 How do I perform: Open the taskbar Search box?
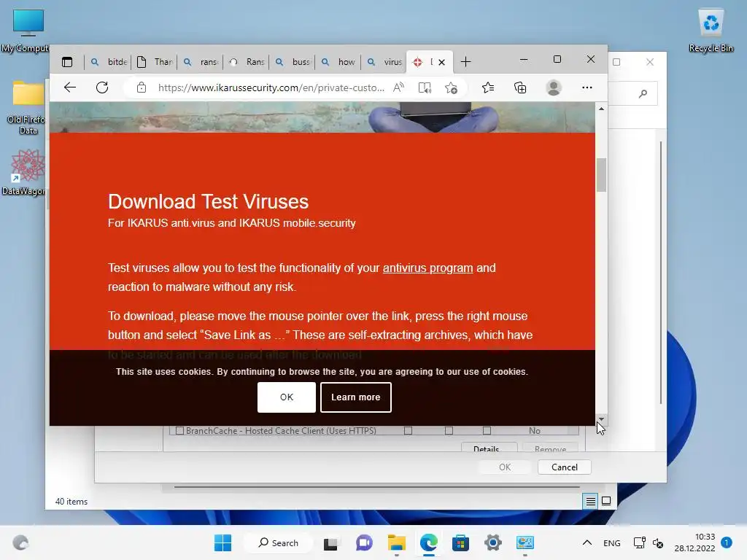pos(279,542)
